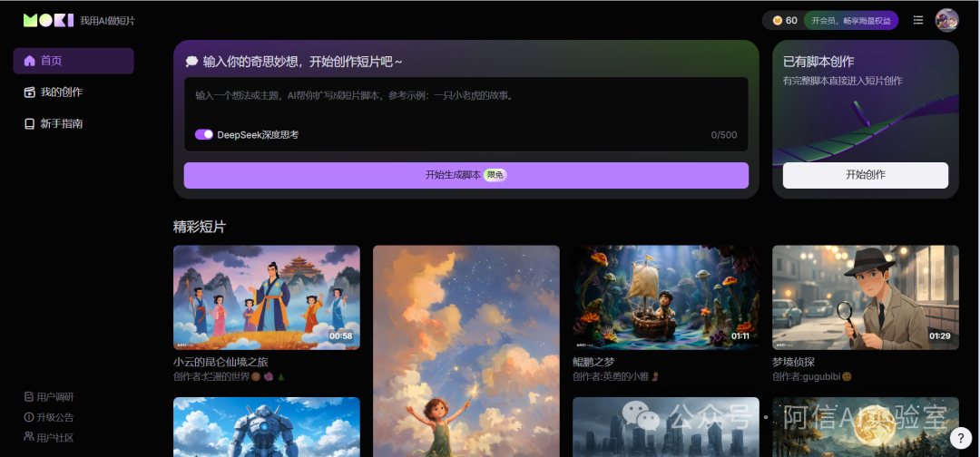Click the 已有脚本创作 heading
This screenshot has width=980, height=457.
point(818,62)
